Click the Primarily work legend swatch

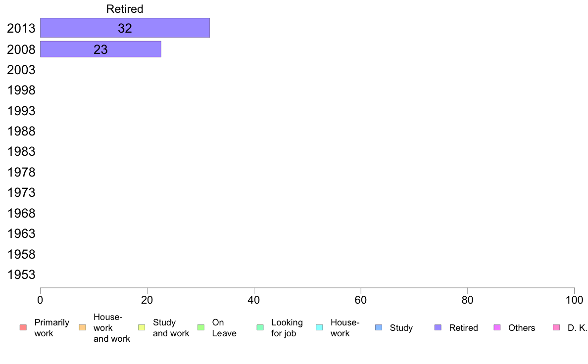[x=23, y=327]
